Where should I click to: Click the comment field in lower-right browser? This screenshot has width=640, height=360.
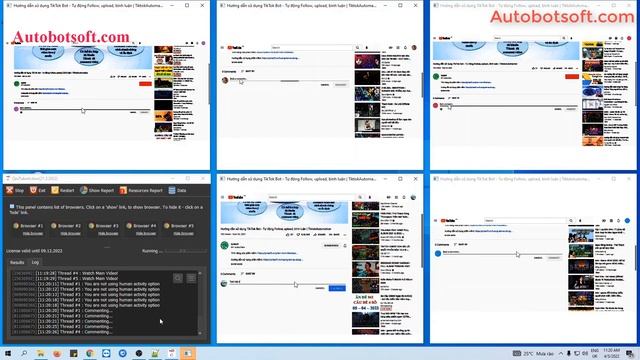coord(502,253)
